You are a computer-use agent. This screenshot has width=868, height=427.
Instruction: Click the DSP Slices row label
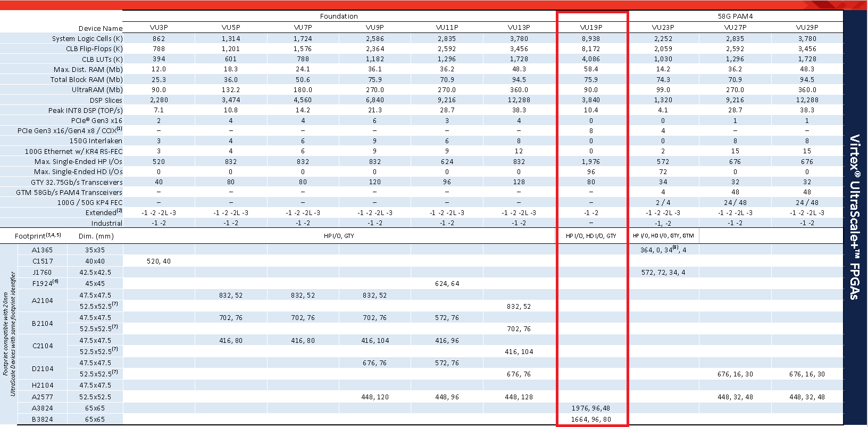(106, 101)
